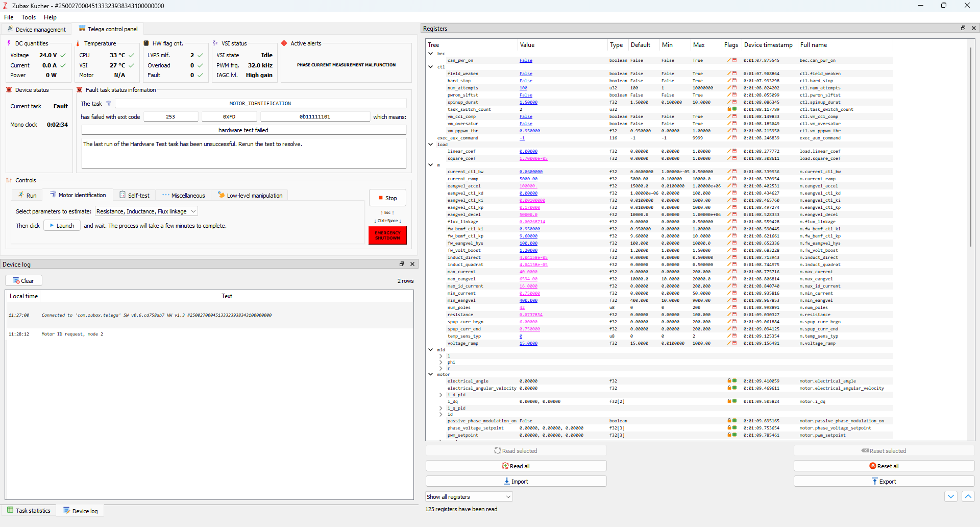Close the Registers panel

pyautogui.click(x=974, y=28)
